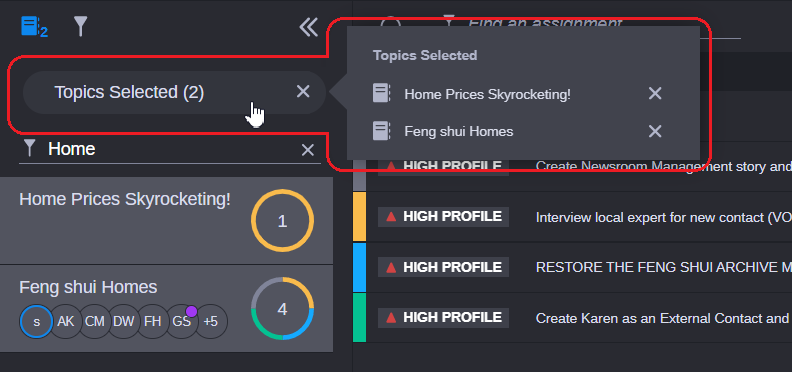Select the Home Prices Skyrocketing! topic card
792x372 pixels.
click(x=166, y=220)
